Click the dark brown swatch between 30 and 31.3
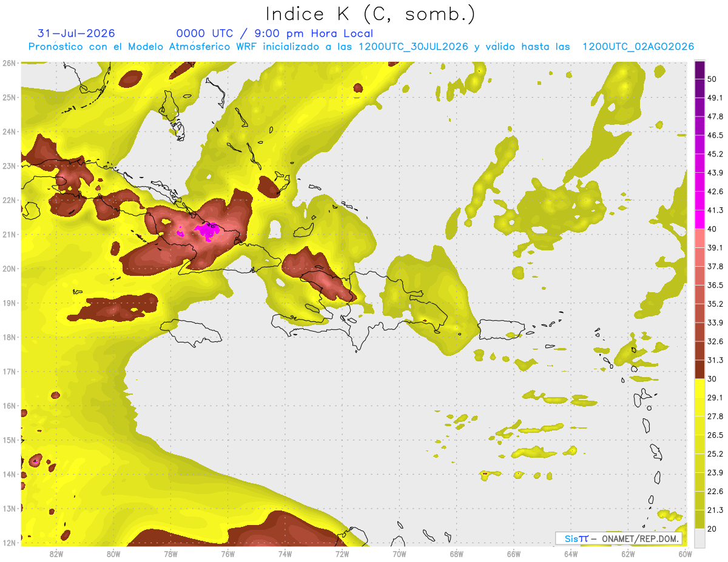The image size is (728, 562). [699, 370]
